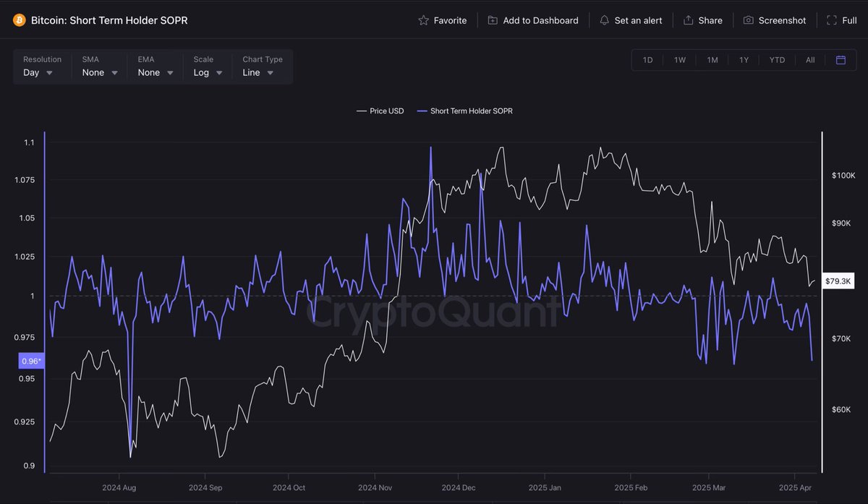
Task: Click the 0.96 value marker on left axis
Action: pyautogui.click(x=30, y=361)
